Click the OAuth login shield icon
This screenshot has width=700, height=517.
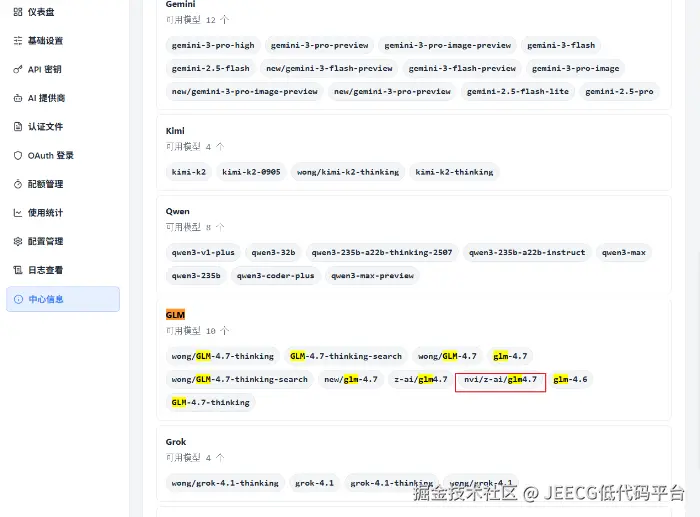(18, 155)
